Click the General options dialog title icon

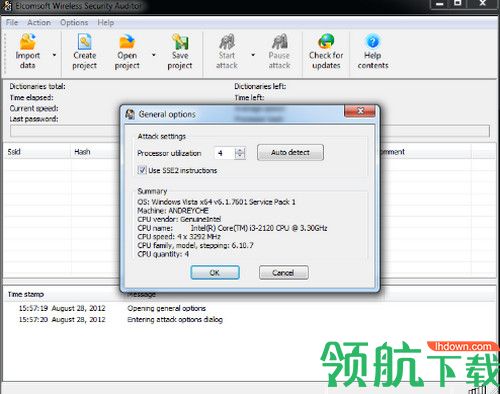(130, 114)
